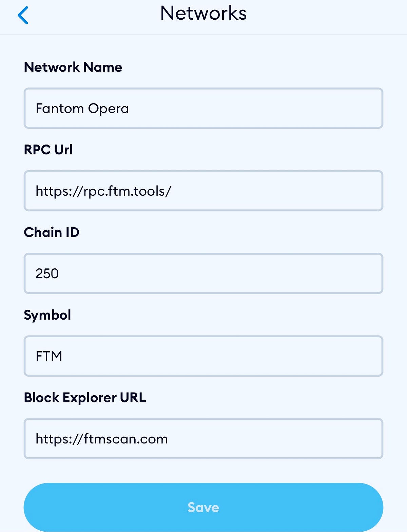The image size is (407, 532).
Task: Select the RPC Url field
Action: click(203, 191)
